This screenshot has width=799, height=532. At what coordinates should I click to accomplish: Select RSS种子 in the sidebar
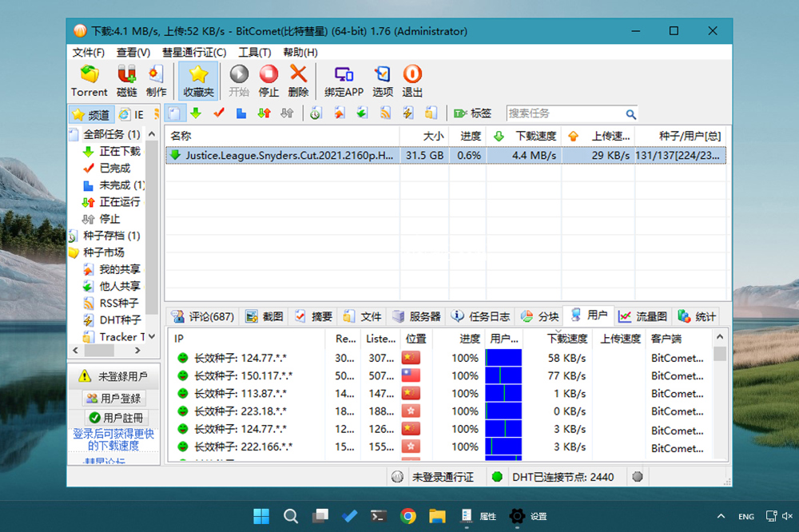coord(118,304)
